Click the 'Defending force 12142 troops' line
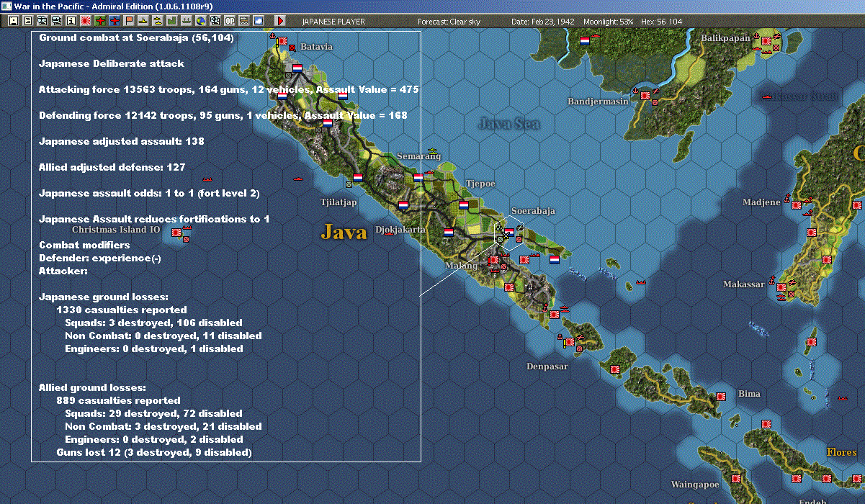865x504 pixels. [223, 115]
